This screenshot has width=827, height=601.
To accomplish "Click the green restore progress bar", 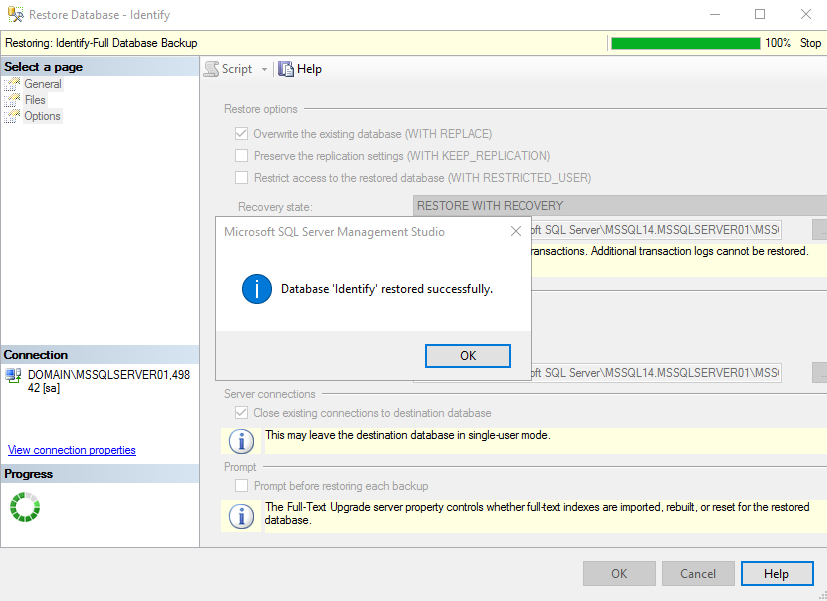I will (x=685, y=43).
